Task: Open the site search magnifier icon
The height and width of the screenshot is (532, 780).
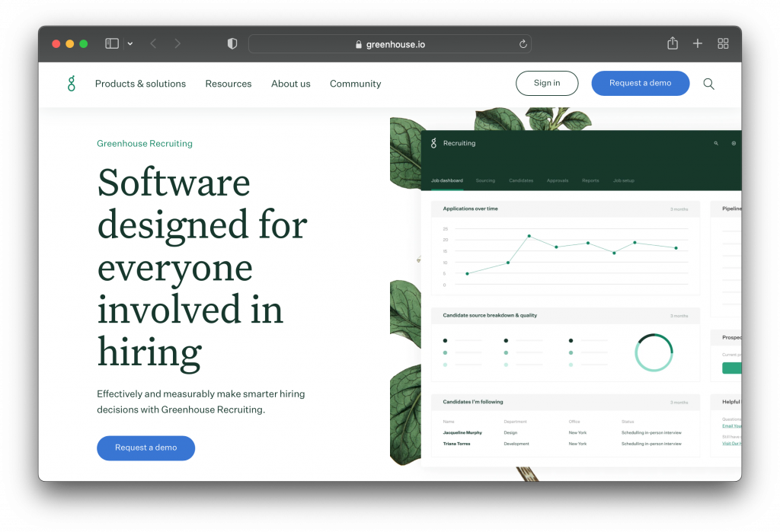Action: click(708, 84)
